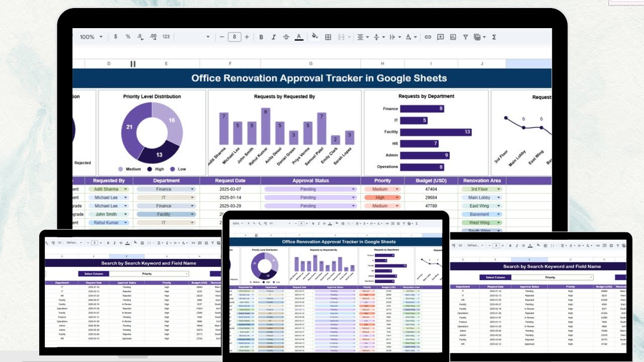Open the Rahul Kumar dropdown chip
Image resolution: width=644 pixels, height=362 pixels.
(x=109, y=222)
